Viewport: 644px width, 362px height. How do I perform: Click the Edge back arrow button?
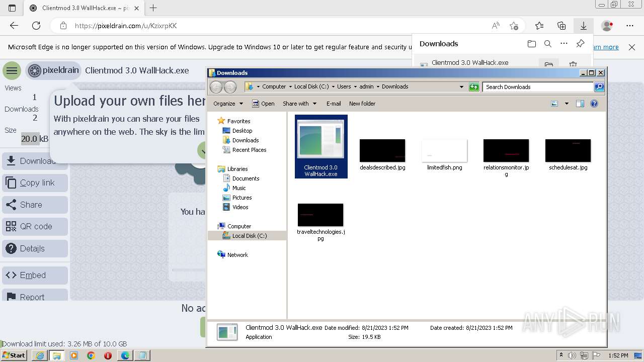point(14,26)
